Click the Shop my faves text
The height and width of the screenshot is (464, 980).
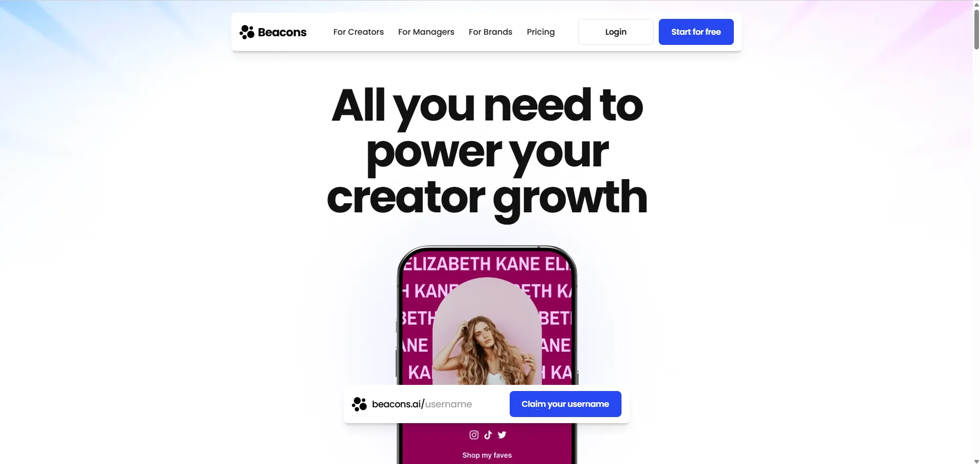tap(487, 455)
